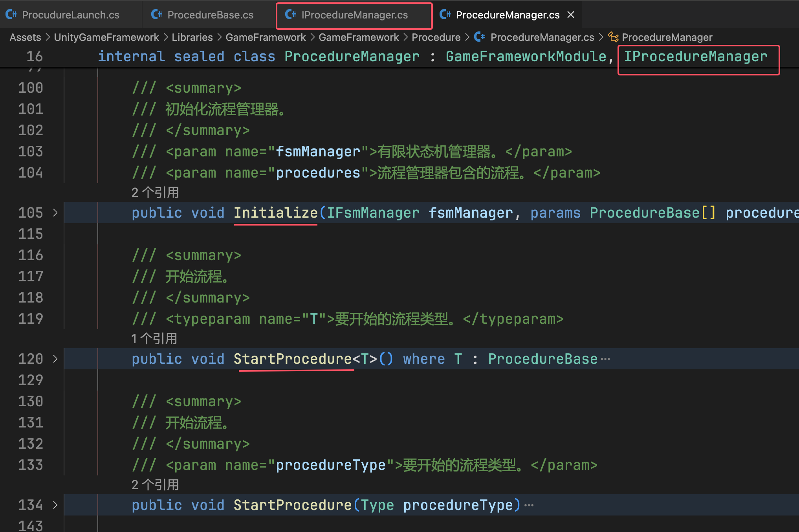Click C# icon in breadcrumb before ProcedureManager.cs
This screenshot has width=799, height=532.
tap(480, 37)
